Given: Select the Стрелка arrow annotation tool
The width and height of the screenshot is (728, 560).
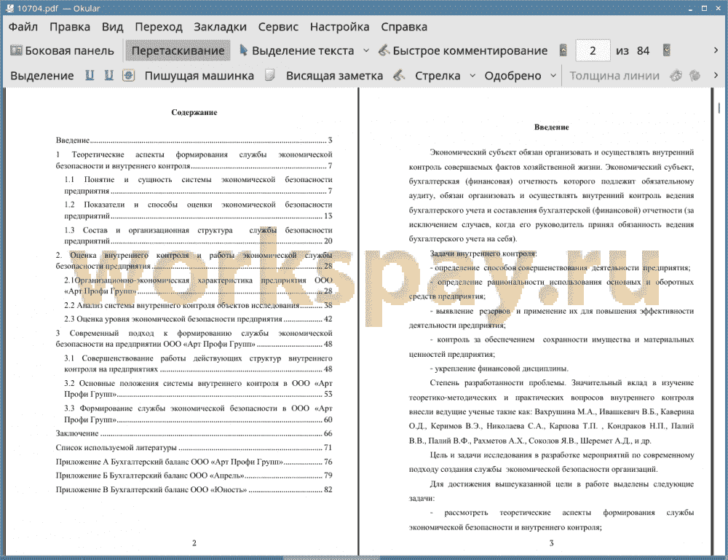Looking at the screenshot, I should (438, 76).
